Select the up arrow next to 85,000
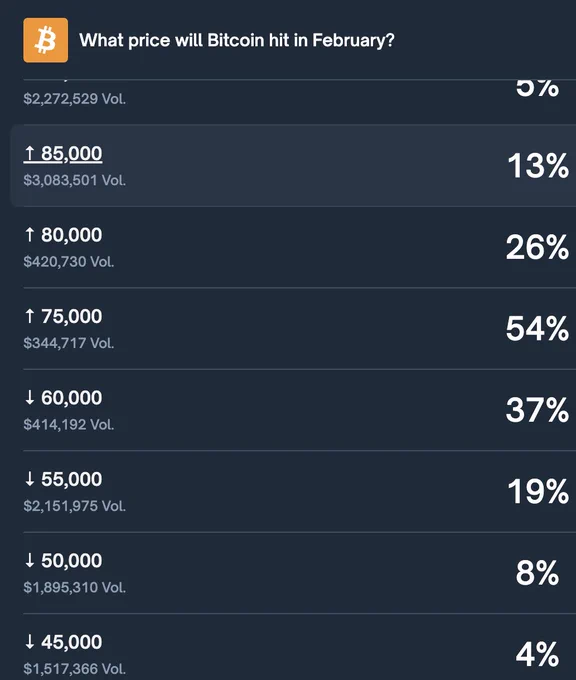The image size is (576, 680). 29,153
